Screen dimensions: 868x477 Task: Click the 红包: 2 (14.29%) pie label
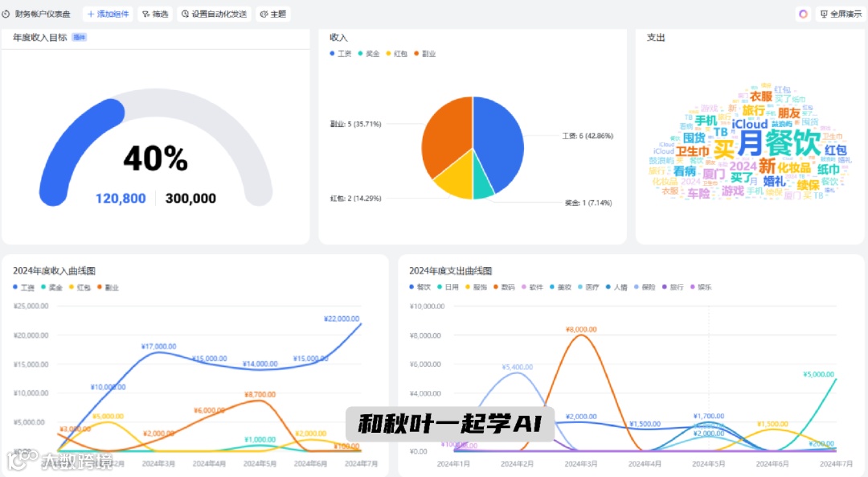(356, 199)
